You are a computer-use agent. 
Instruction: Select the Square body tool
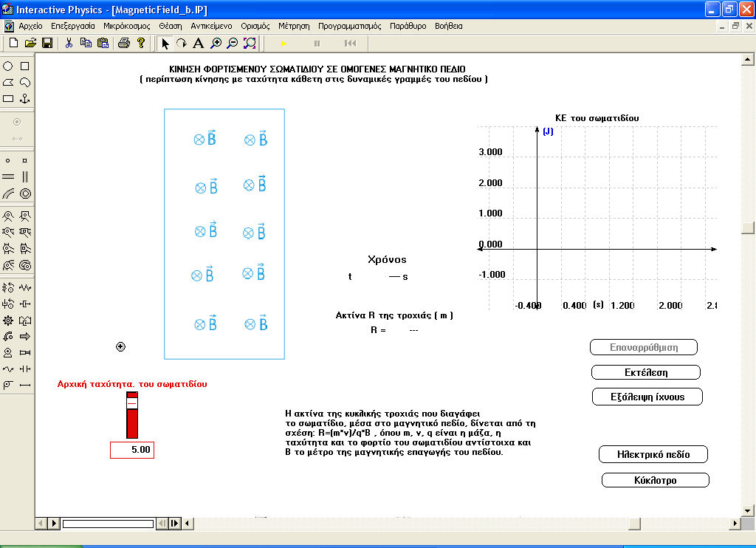(x=25, y=66)
